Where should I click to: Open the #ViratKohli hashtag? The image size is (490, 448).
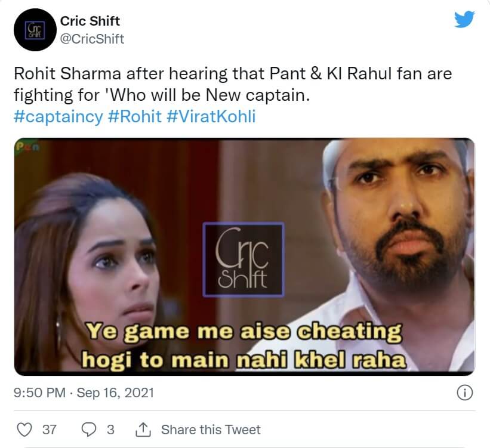pos(211,116)
